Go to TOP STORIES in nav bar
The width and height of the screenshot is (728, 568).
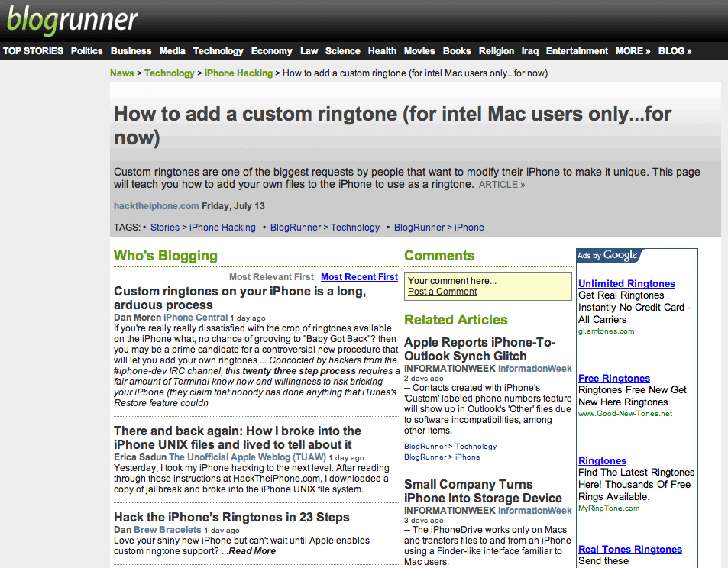pyautogui.click(x=33, y=51)
